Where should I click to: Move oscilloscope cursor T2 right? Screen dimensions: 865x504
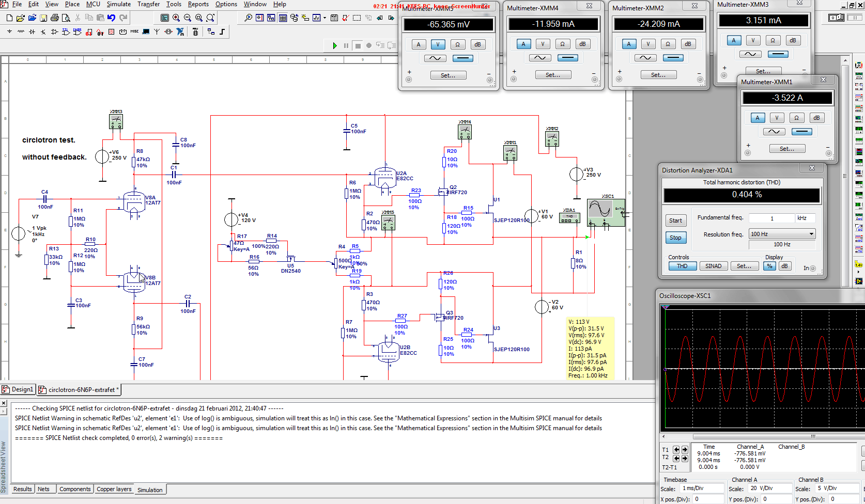click(x=685, y=459)
